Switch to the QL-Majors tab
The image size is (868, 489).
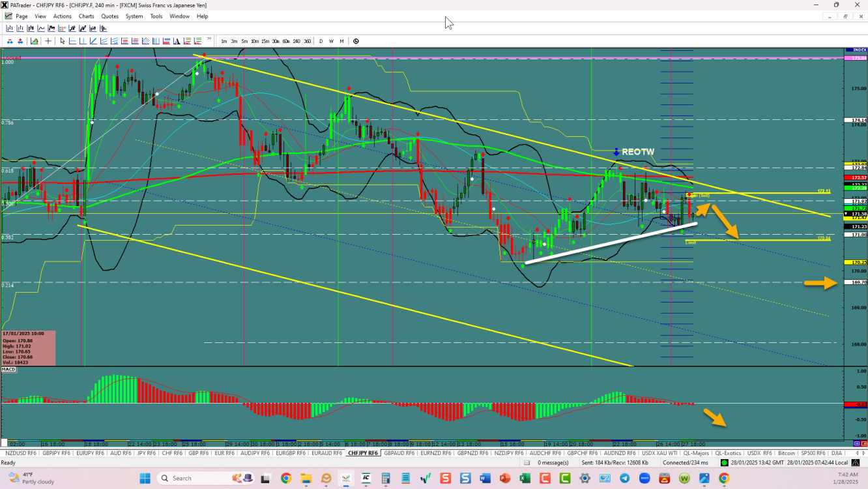coord(696,452)
